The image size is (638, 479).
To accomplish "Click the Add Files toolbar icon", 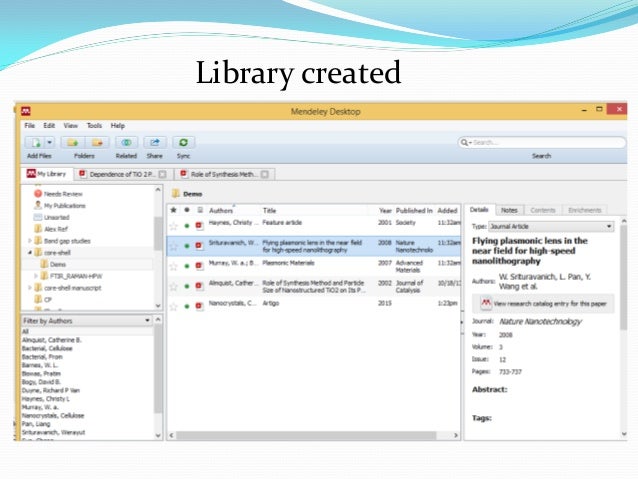I will click(35, 142).
